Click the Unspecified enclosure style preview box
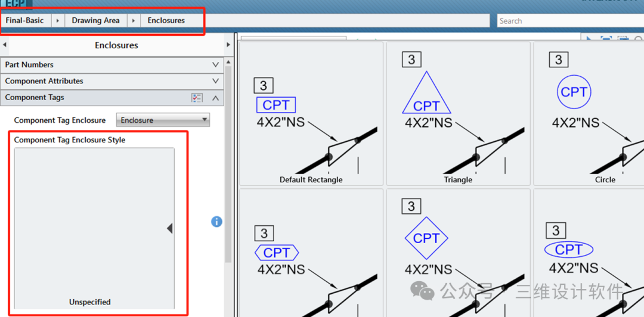 94,228
